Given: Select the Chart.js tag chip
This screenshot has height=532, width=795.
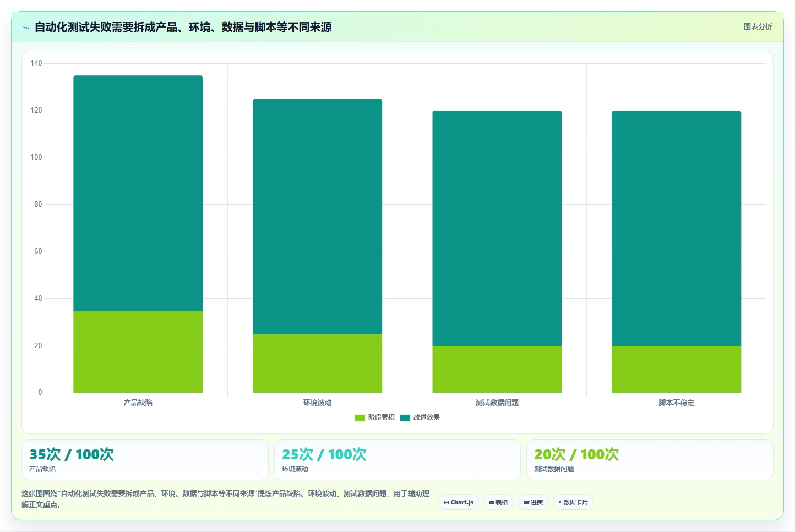Looking at the screenshot, I should coord(459,502).
